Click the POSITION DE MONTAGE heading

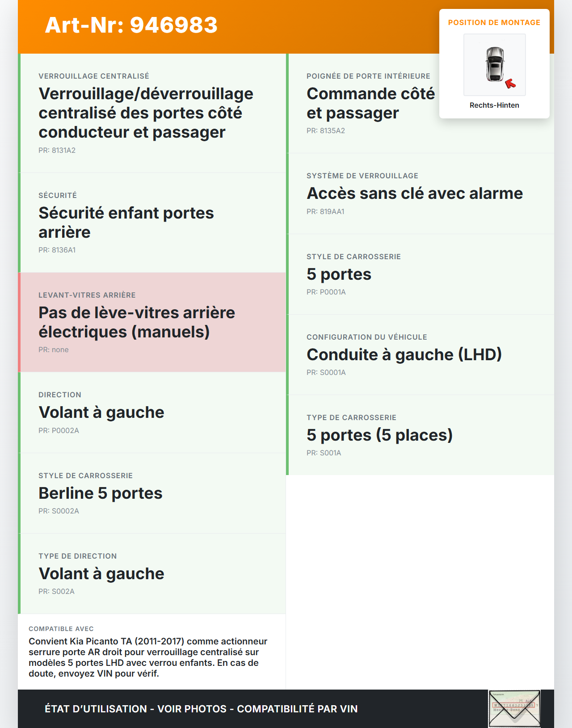[x=494, y=23]
